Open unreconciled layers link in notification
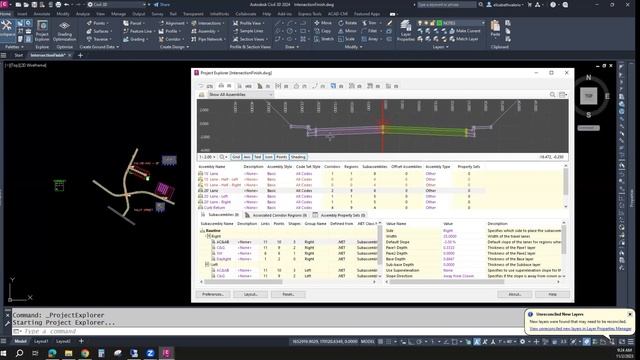Viewport: 640px width, 360px height. click(580, 329)
